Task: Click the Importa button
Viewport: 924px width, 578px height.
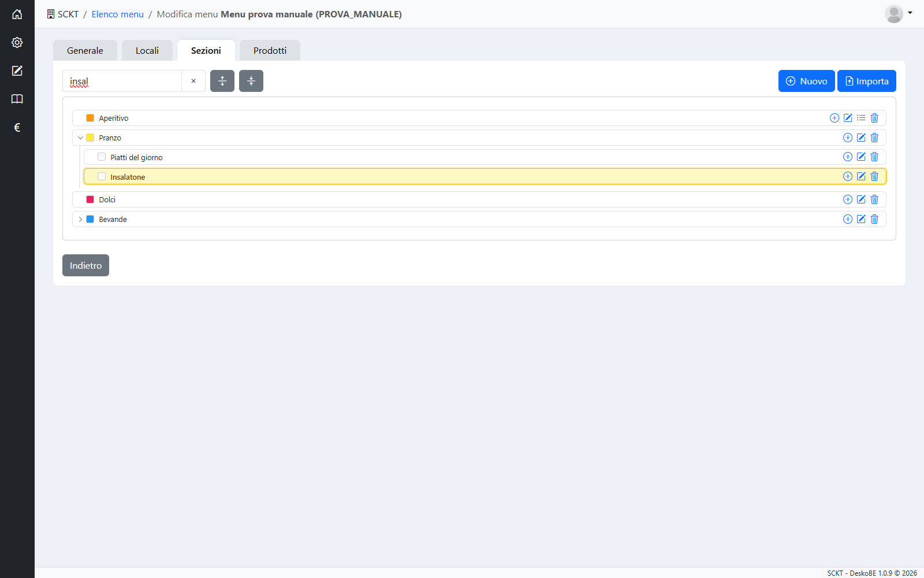Action: click(867, 81)
